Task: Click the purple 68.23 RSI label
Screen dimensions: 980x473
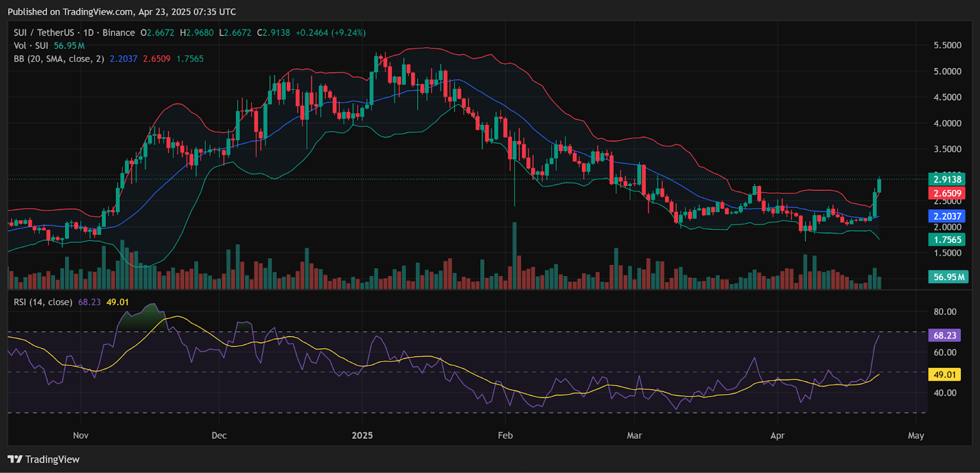Action: [x=944, y=335]
